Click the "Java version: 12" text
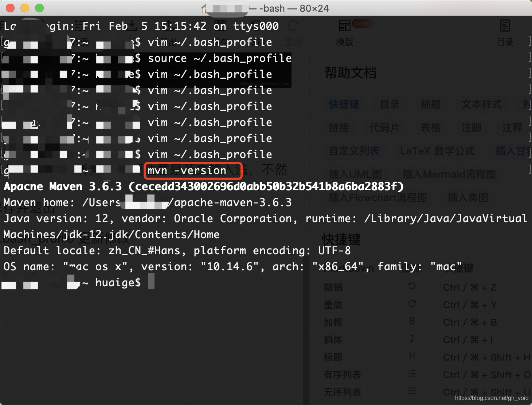The height and width of the screenshot is (405, 532). [x=56, y=219]
